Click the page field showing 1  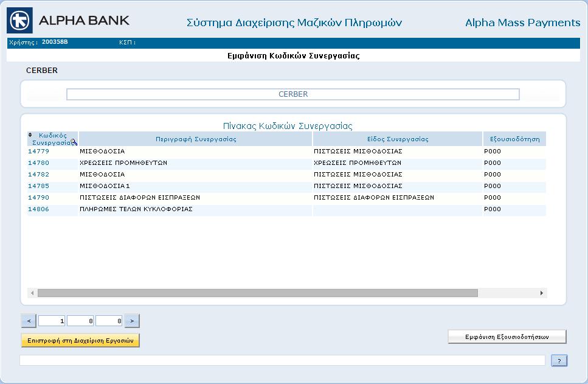coord(52,321)
